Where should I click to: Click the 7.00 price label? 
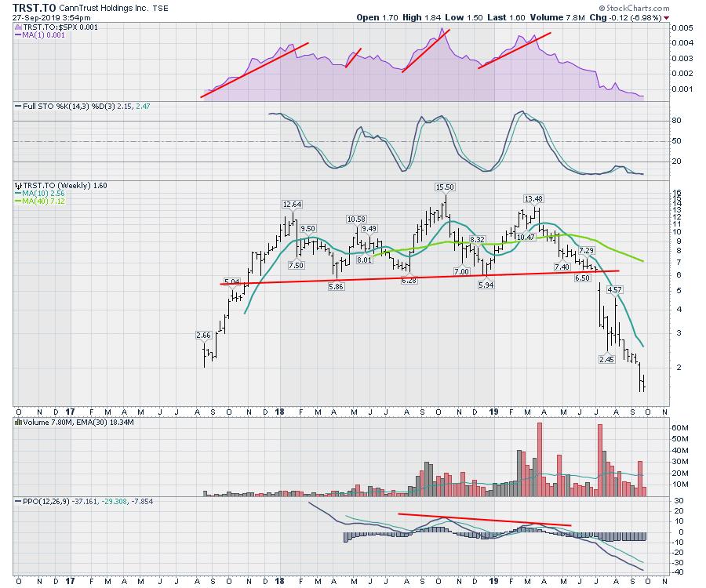[x=461, y=272]
